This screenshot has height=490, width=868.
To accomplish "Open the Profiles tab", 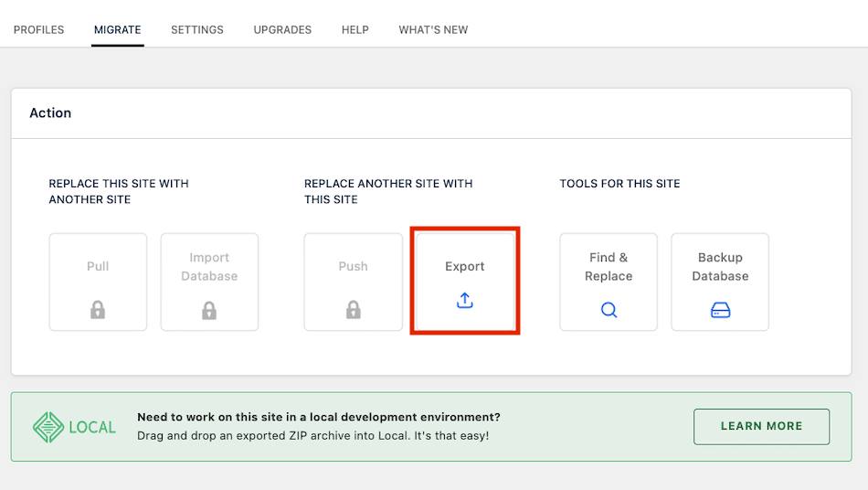I will [39, 30].
